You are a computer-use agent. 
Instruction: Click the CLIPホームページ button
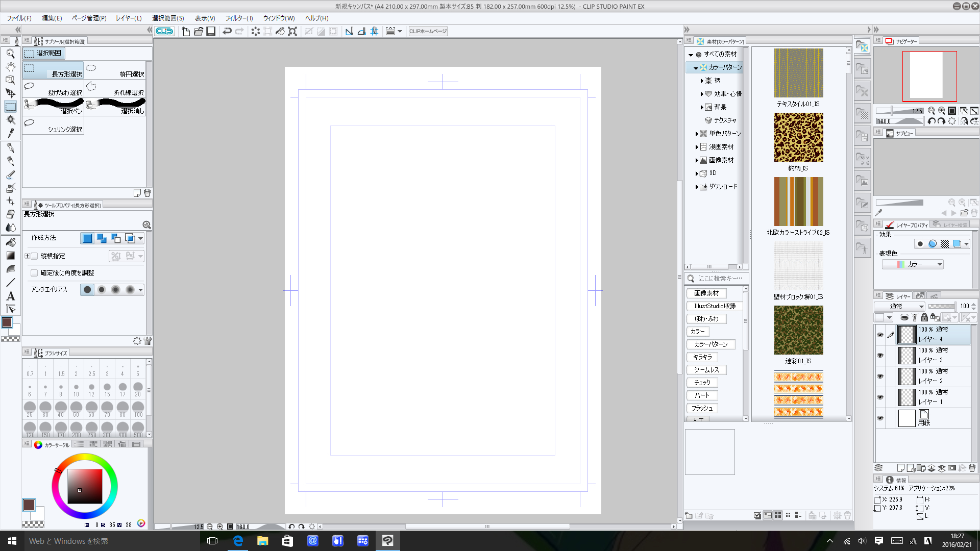click(428, 31)
